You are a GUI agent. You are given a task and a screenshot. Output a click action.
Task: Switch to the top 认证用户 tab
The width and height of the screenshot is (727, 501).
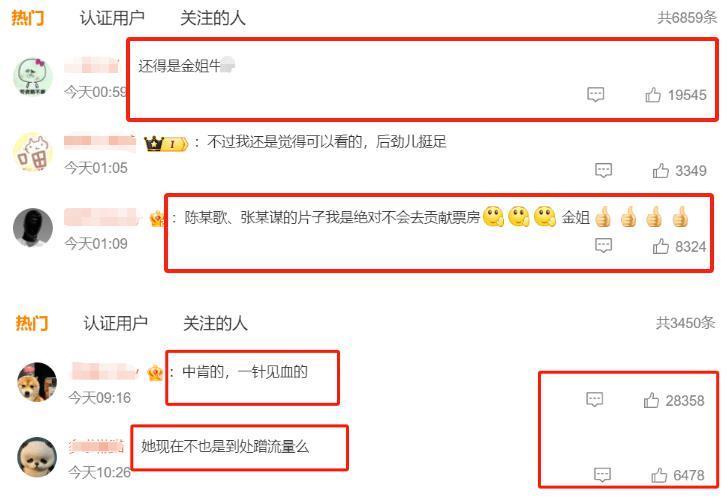[x=112, y=18]
